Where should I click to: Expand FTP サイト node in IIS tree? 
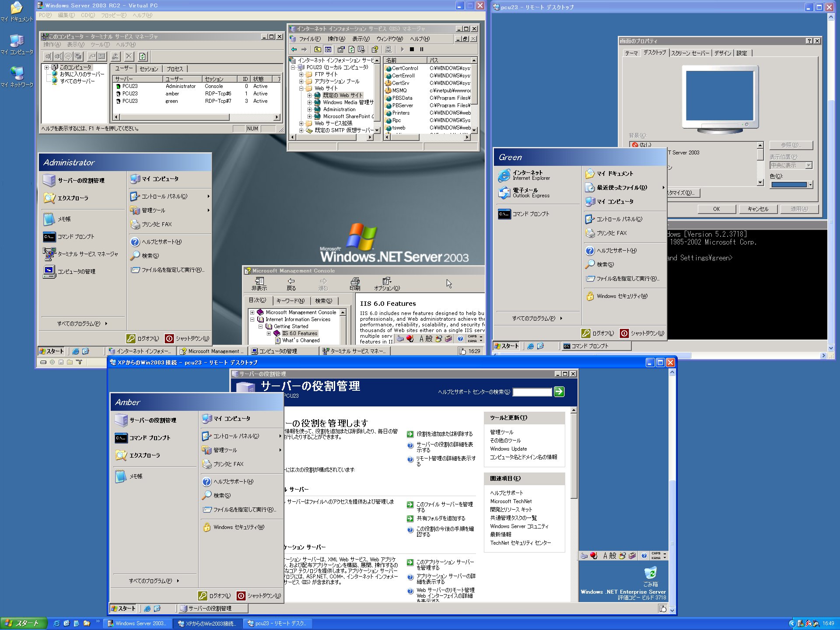(x=301, y=74)
